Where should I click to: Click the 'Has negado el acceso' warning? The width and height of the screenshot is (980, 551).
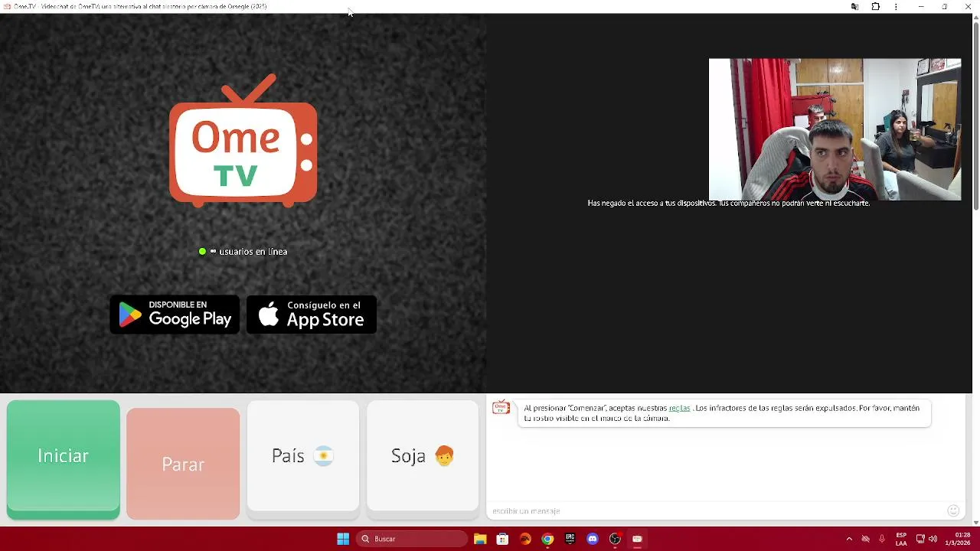[729, 204]
